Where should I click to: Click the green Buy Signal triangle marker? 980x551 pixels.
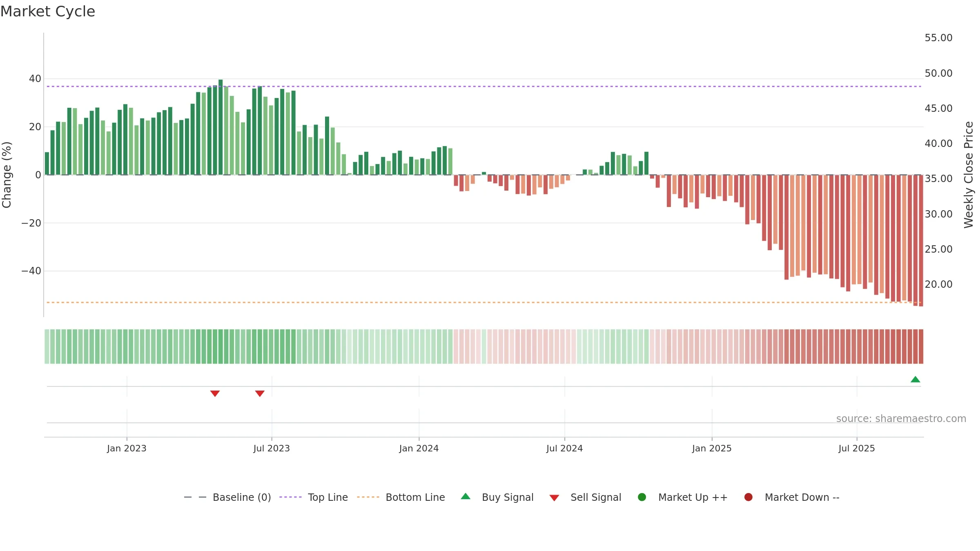915,380
